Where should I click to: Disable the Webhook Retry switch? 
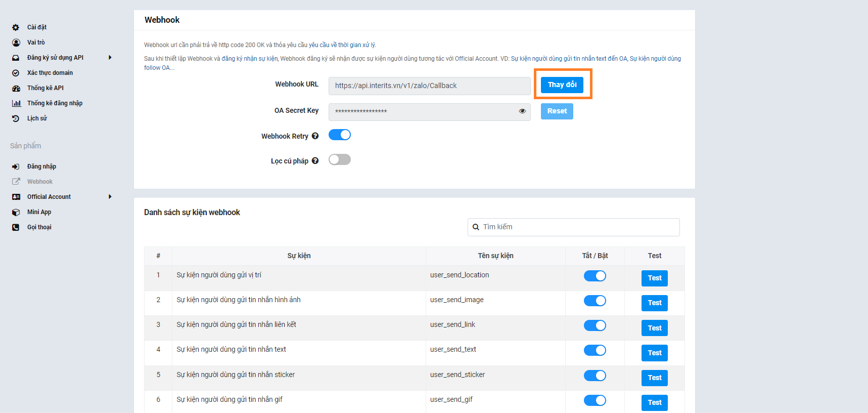[340, 135]
